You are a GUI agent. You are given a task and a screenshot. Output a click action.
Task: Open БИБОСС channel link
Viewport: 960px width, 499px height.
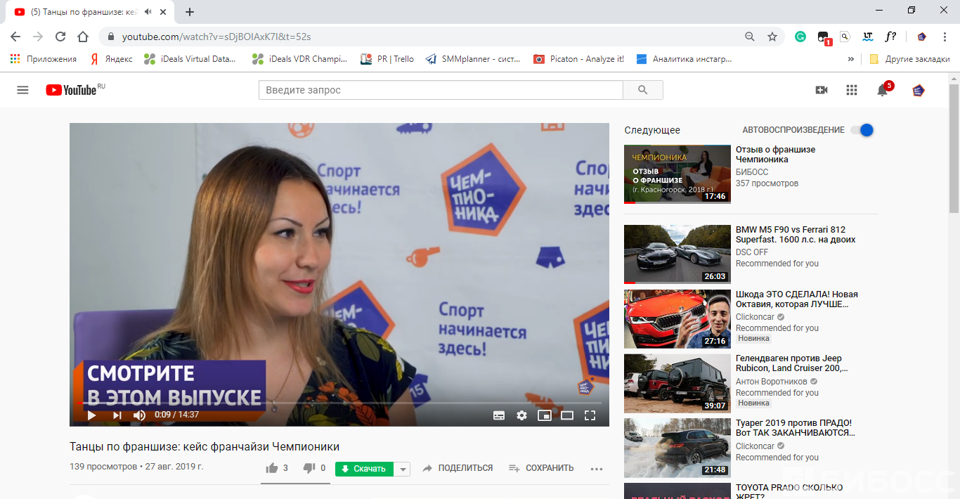[x=752, y=172]
